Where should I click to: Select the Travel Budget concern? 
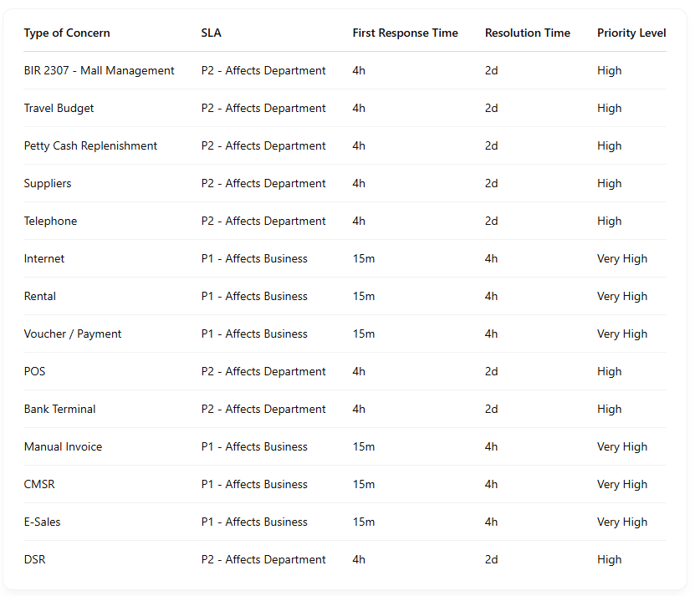(59, 109)
